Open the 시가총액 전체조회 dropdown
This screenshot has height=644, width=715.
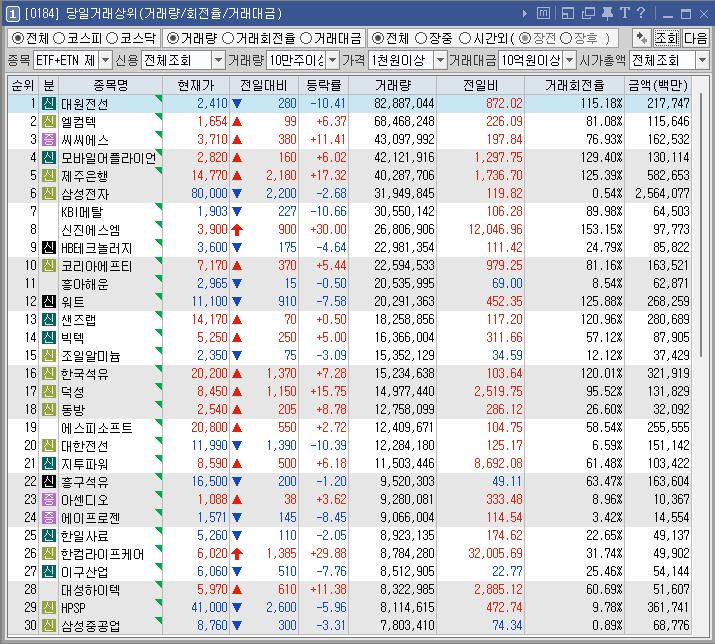tap(702, 60)
